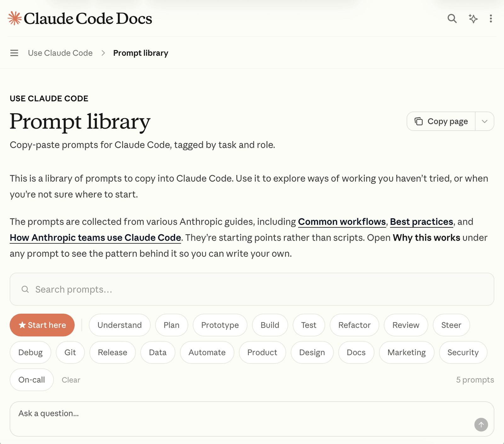Open the hamburger sidebar menu
The image size is (504, 444).
click(x=14, y=53)
